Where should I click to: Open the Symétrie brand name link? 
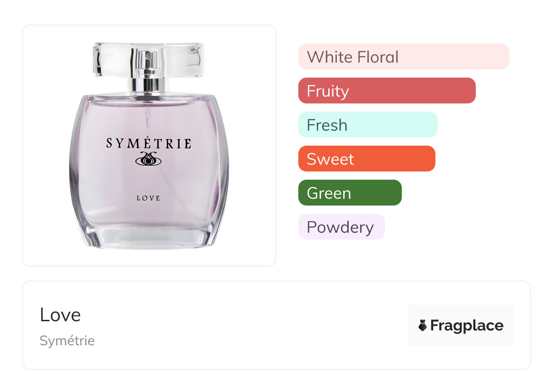tap(67, 341)
